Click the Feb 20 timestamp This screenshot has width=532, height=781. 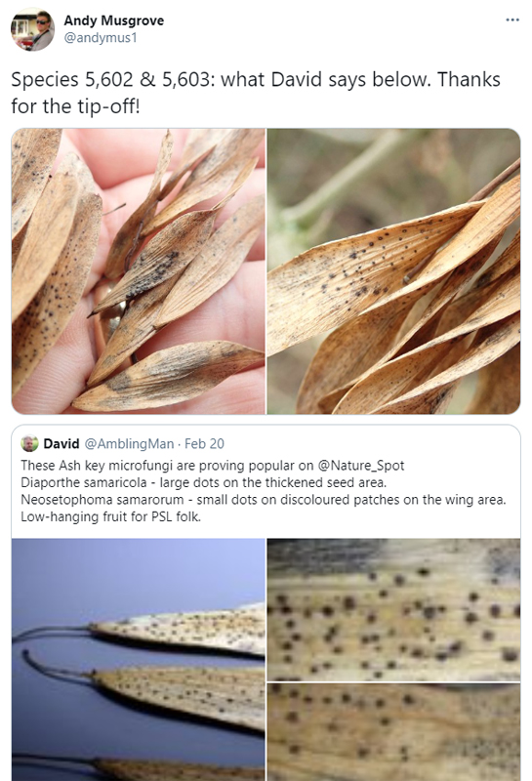click(x=204, y=443)
